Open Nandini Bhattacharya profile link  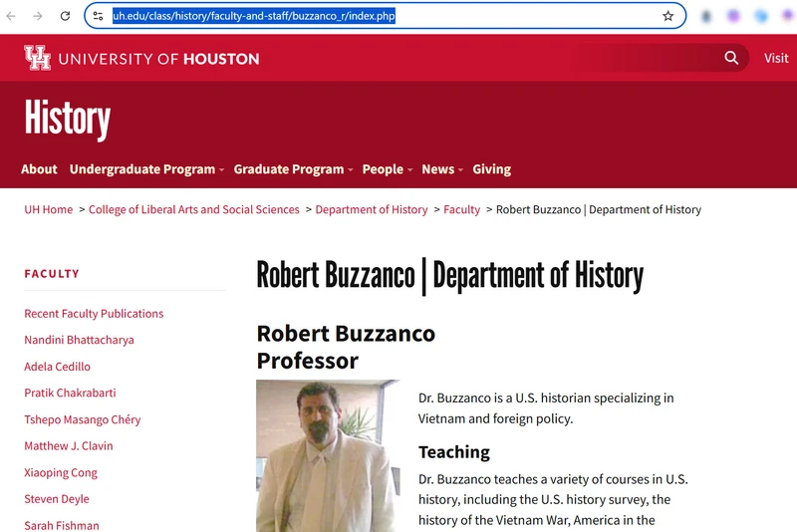pyautogui.click(x=80, y=340)
